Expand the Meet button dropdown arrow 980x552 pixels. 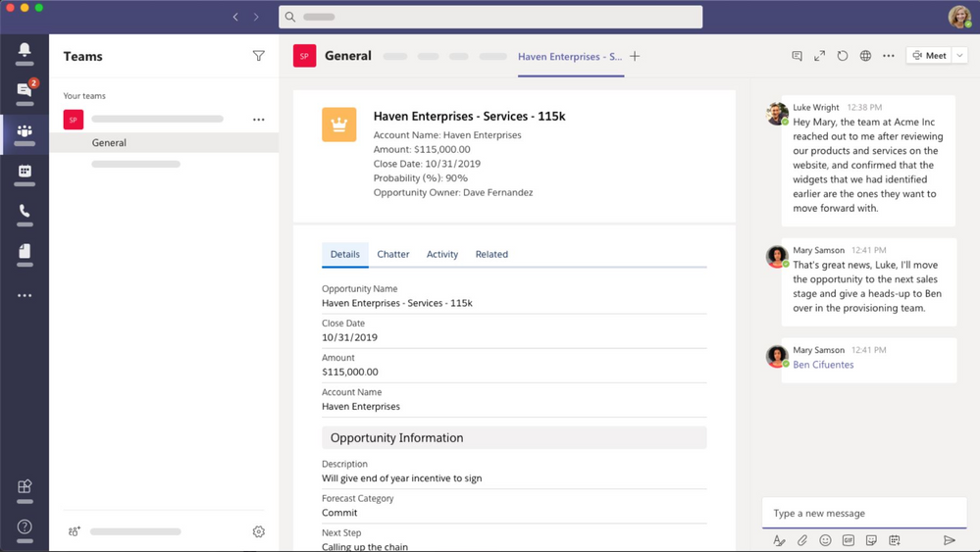tap(960, 56)
